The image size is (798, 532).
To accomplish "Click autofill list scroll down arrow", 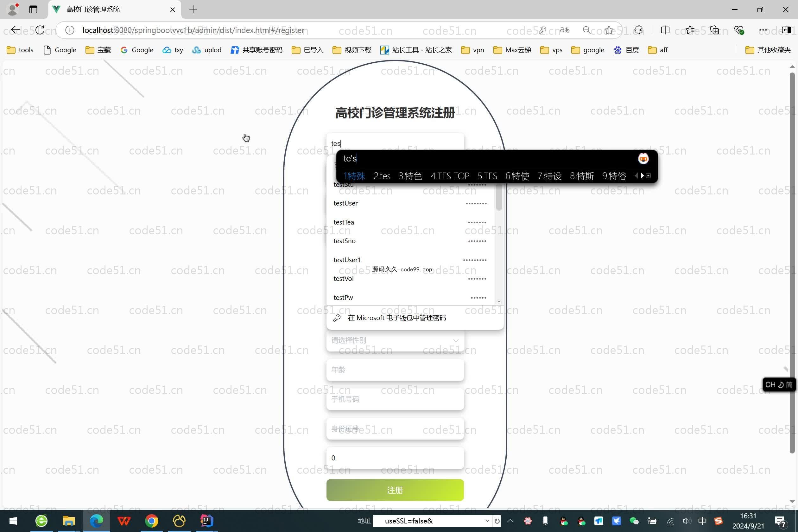I will coord(499,301).
